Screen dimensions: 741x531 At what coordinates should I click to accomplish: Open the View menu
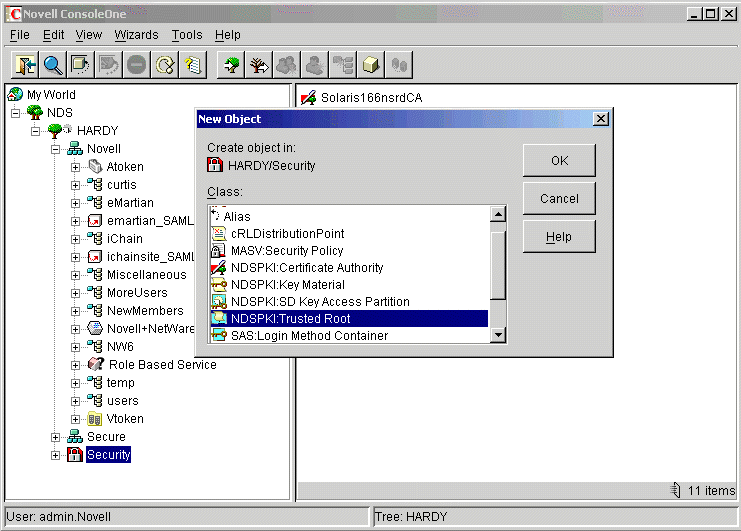[89, 35]
